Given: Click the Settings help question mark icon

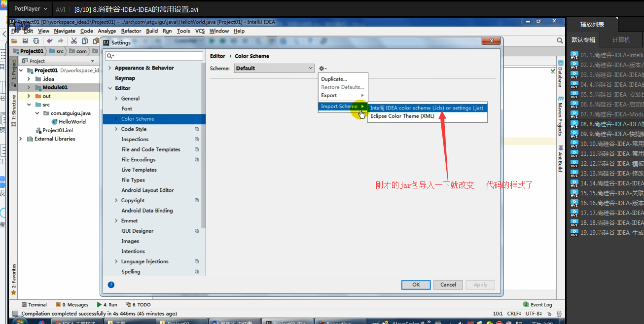Looking at the screenshot, I should click(x=111, y=285).
